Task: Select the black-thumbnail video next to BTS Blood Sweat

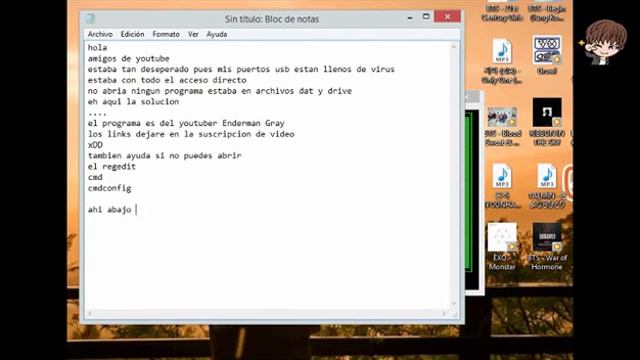Action: (547, 122)
